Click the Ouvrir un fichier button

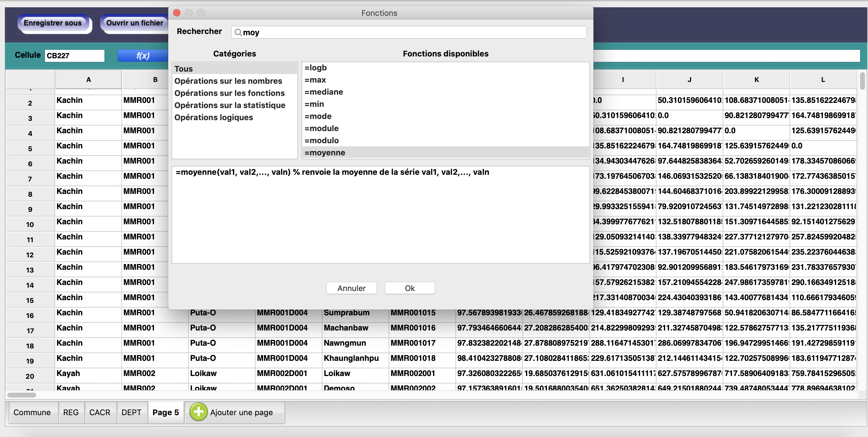[135, 23]
